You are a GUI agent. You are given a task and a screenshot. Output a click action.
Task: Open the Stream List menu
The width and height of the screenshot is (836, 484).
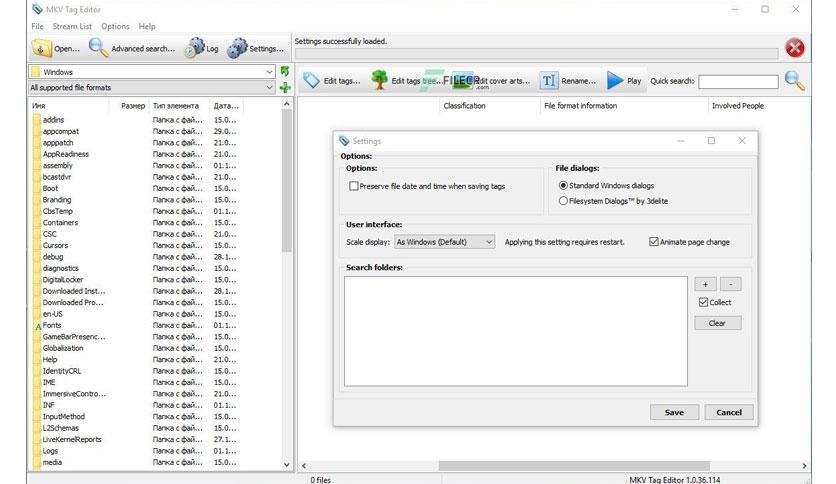point(72,26)
